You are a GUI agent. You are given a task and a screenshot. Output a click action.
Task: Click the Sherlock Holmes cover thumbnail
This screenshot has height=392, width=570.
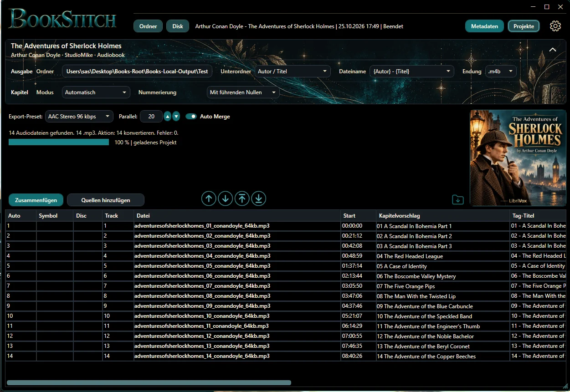pos(518,158)
